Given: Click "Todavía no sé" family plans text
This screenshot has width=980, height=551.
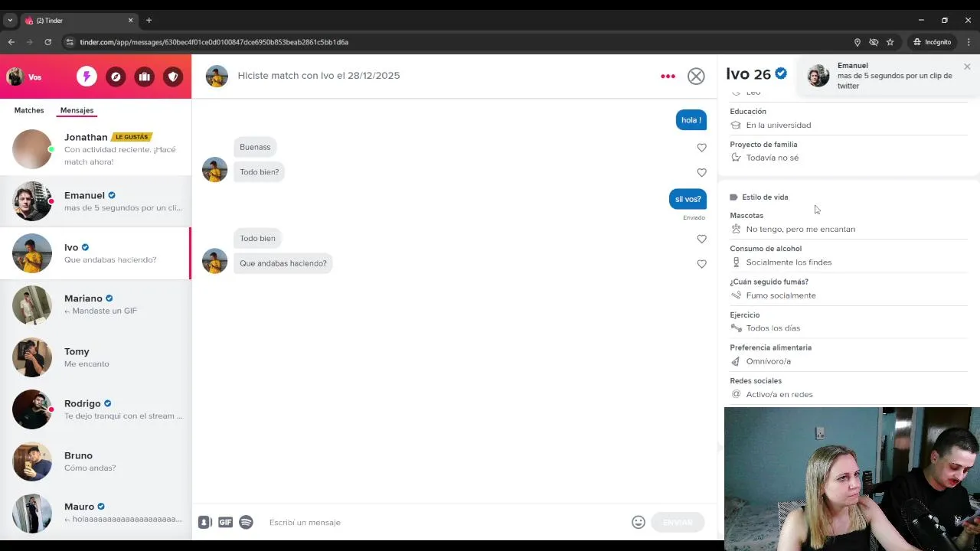Looking at the screenshot, I should coord(773,158).
